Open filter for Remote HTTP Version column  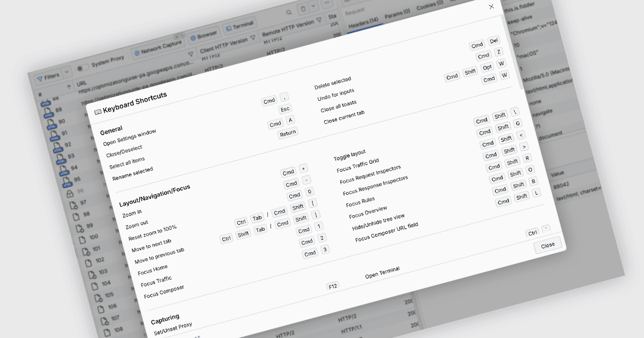coord(319,20)
